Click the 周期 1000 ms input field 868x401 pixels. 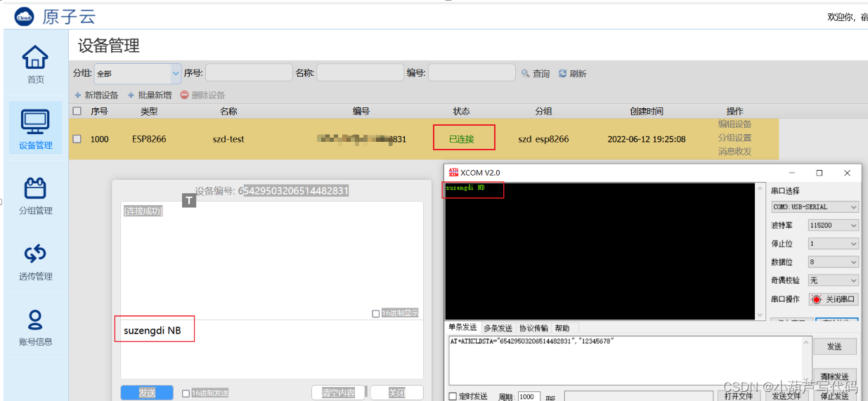[529, 397]
